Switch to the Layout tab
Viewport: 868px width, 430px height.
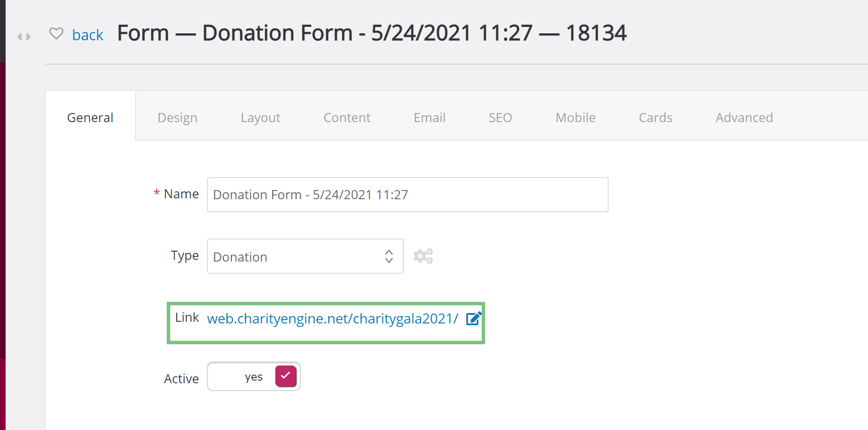(260, 118)
